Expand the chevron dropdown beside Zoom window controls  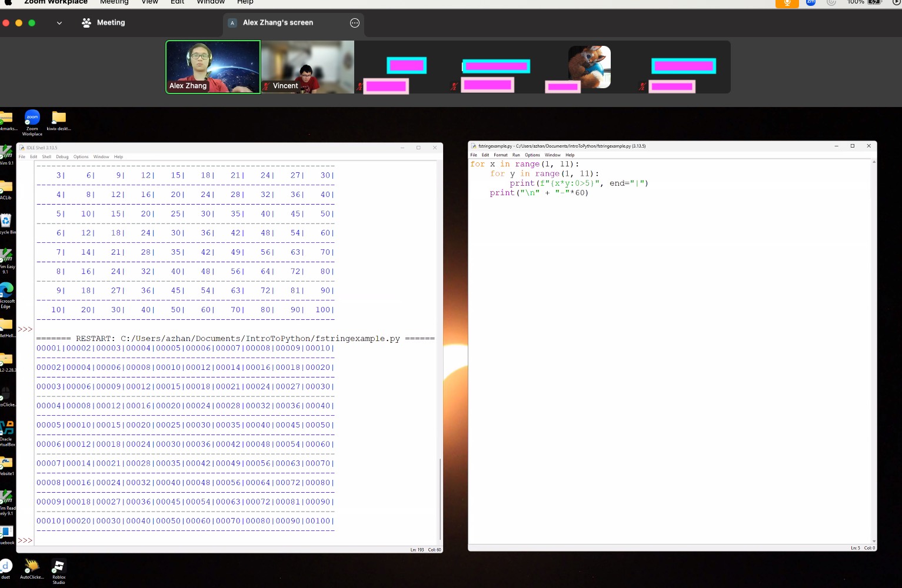point(59,23)
